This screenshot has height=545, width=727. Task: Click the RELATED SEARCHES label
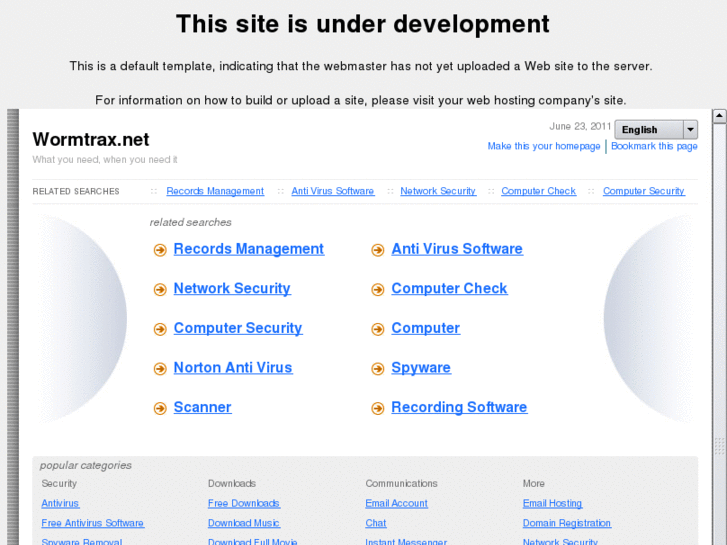(76, 191)
